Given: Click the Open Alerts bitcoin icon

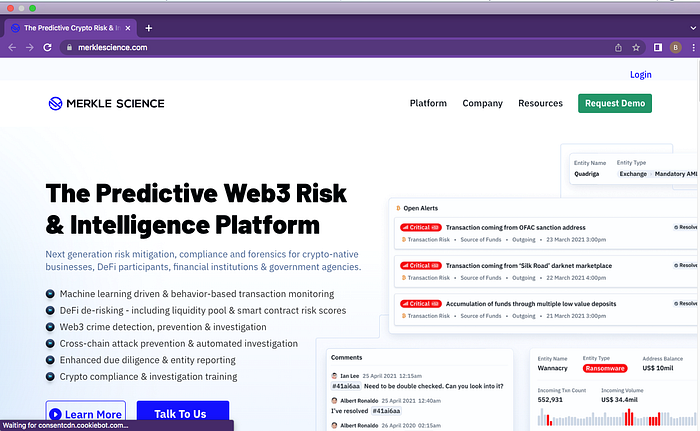Looking at the screenshot, I should click(398, 208).
